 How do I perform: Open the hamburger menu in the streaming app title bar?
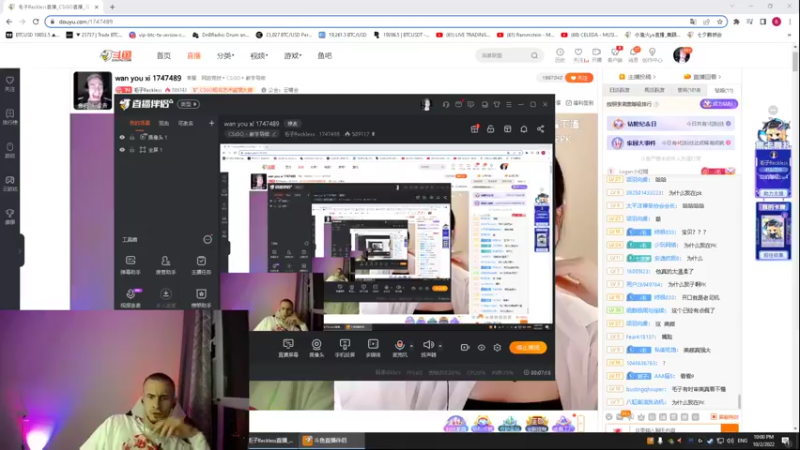pyautogui.click(x=509, y=105)
